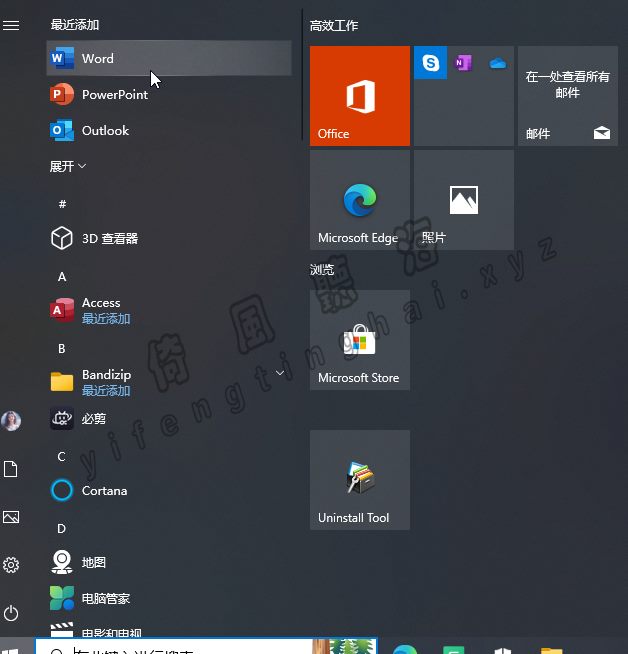Open the orange Office tile
This screenshot has width=628, height=654.
359,96
